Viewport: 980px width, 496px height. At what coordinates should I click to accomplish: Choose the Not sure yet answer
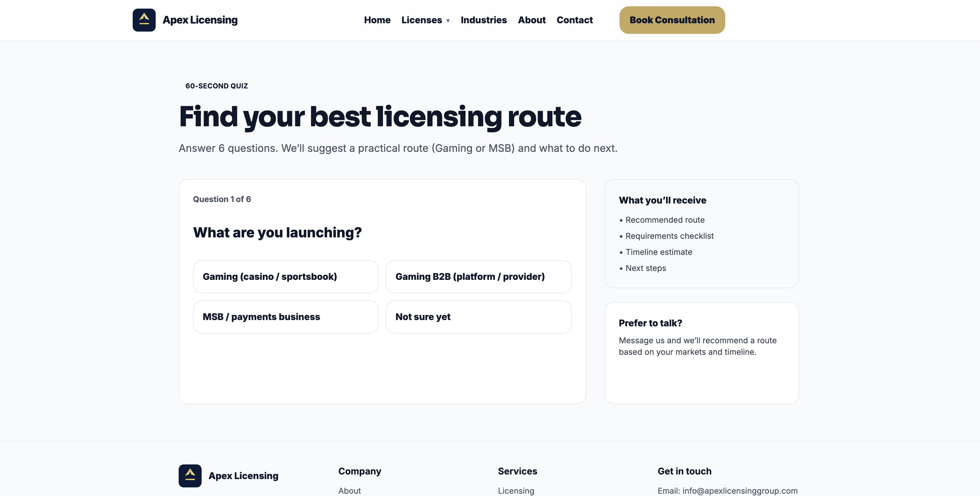[x=479, y=317]
